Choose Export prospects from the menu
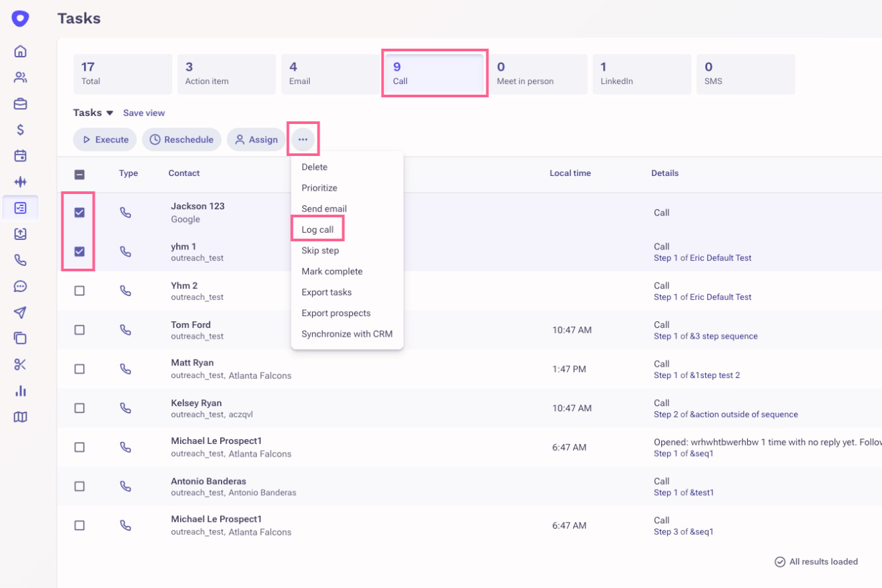This screenshot has height=588, width=882. pos(347,313)
